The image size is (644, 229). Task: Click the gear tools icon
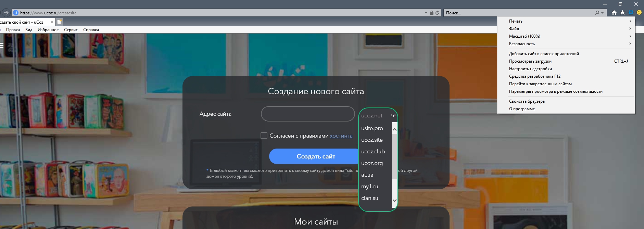[631, 13]
